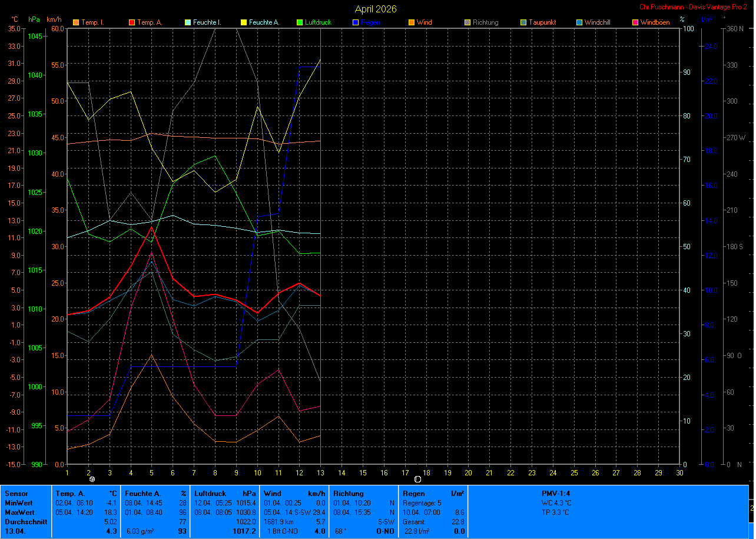Screen dimensions: 756x539
Task: Click the red Temp. A. legend square
Action: [132, 22]
